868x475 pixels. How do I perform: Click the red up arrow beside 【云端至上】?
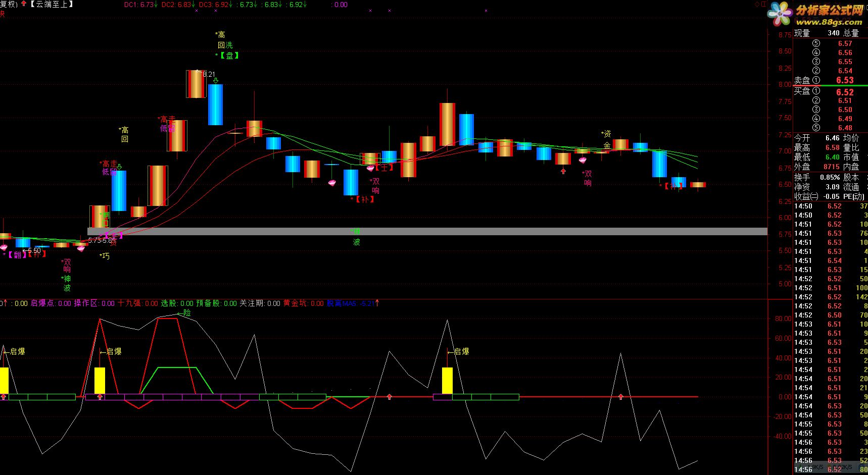coord(24,4)
